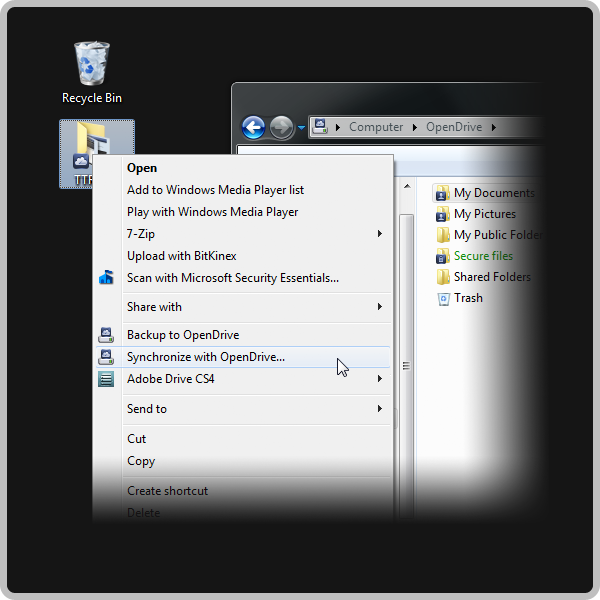Click the My Public Folder icon
Image resolution: width=600 pixels, height=600 pixels.
pos(443,235)
